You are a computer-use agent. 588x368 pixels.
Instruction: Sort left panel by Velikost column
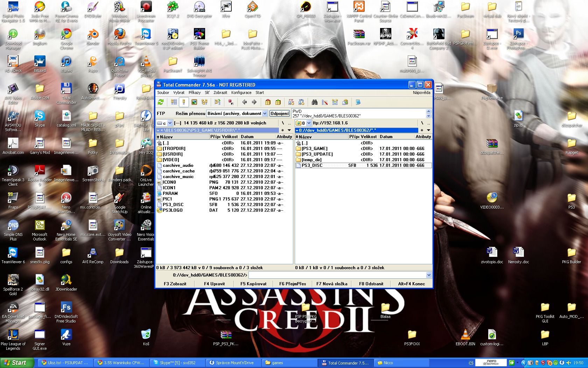(230, 137)
